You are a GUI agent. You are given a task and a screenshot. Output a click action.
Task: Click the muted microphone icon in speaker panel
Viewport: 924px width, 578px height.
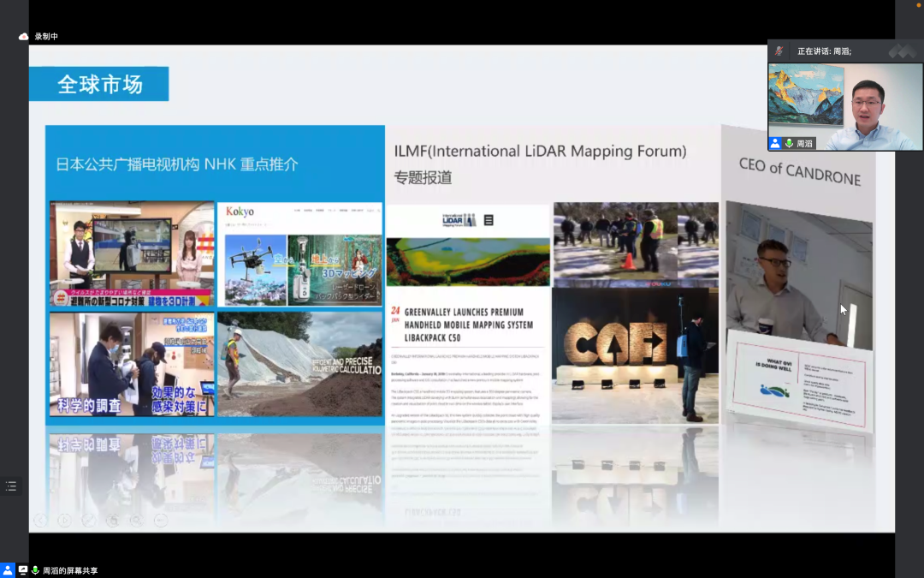[779, 51]
